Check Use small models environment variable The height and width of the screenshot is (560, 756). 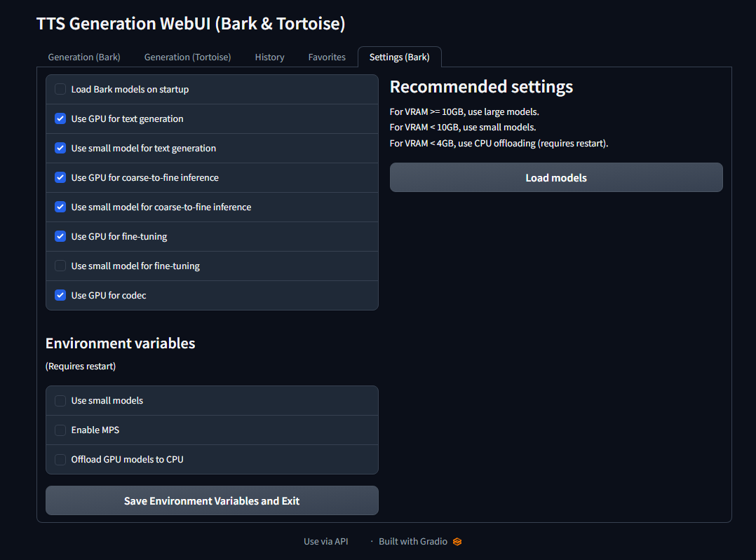click(x=60, y=400)
